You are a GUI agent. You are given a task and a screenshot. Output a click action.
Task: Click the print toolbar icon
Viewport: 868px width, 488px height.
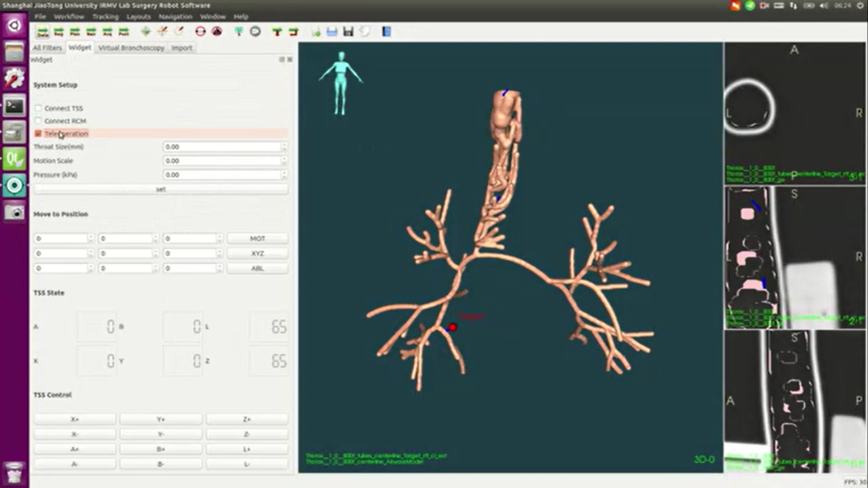tap(332, 32)
